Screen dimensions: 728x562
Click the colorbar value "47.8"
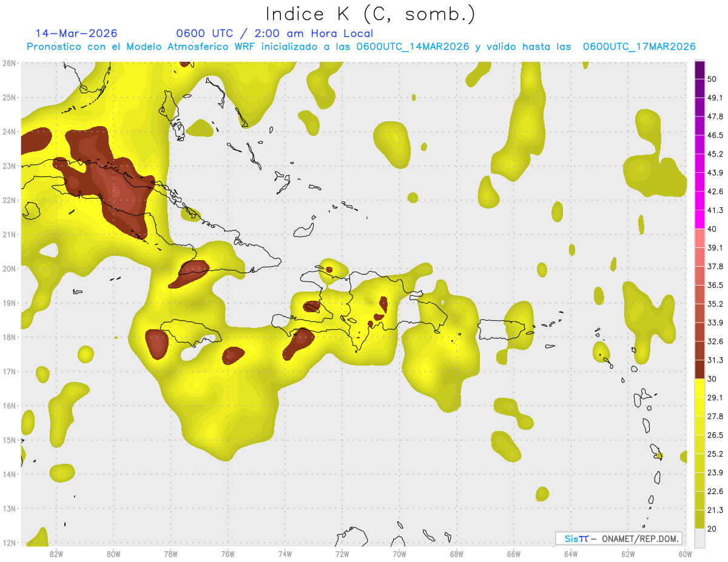coord(715,116)
